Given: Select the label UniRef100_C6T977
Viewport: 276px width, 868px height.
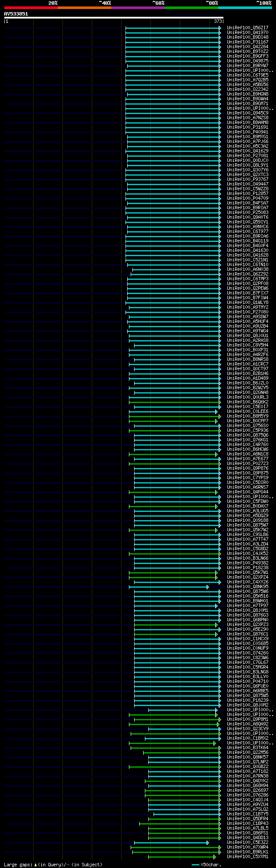Looking at the screenshot, I should pos(248,231).
